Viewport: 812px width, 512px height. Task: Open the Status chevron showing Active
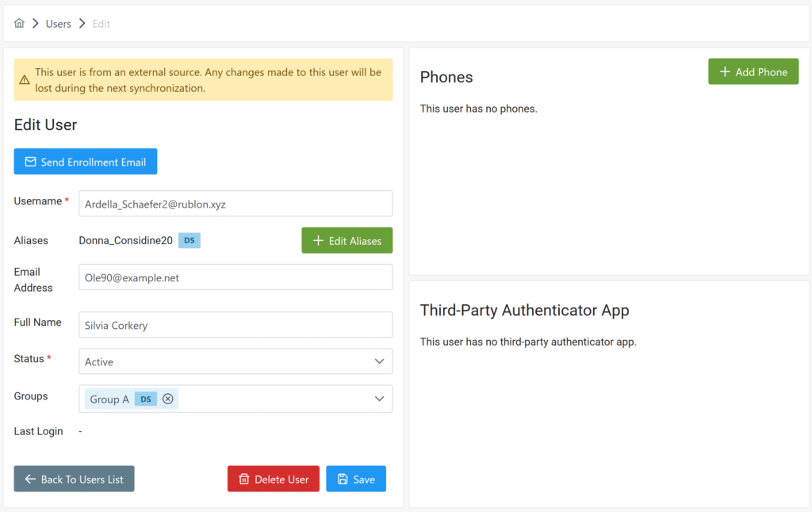point(379,361)
